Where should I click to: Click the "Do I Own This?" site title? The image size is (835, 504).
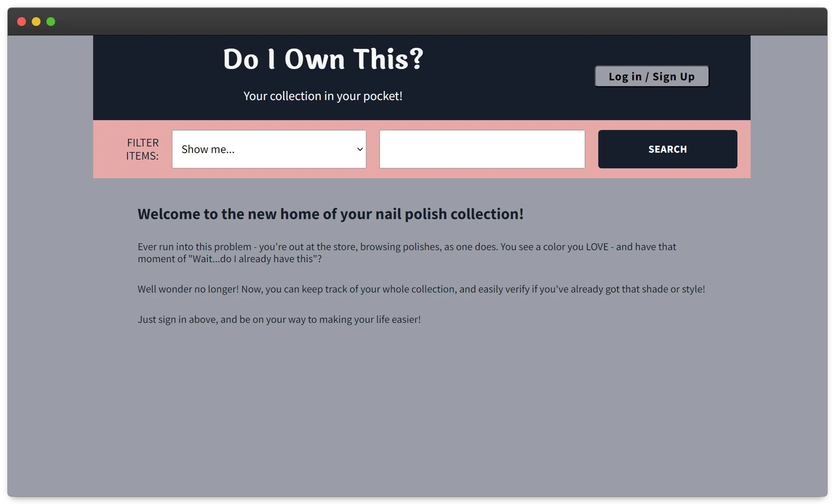click(323, 59)
